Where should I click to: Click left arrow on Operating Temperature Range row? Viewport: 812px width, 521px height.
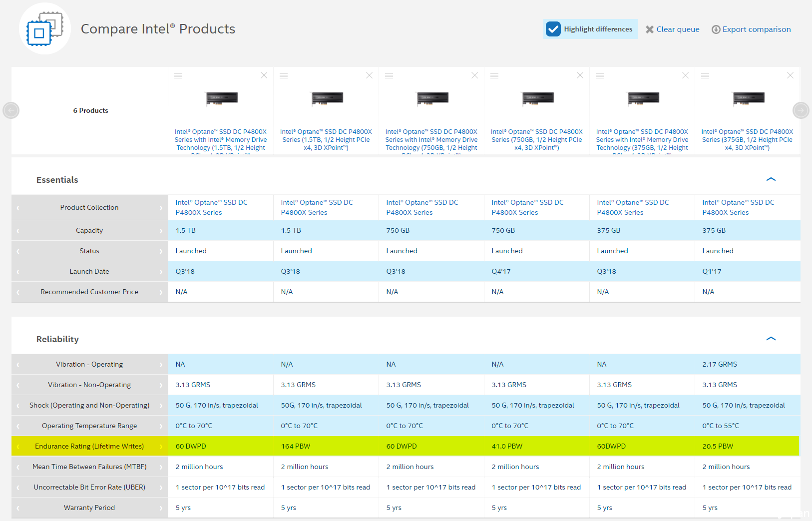point(18,426)
